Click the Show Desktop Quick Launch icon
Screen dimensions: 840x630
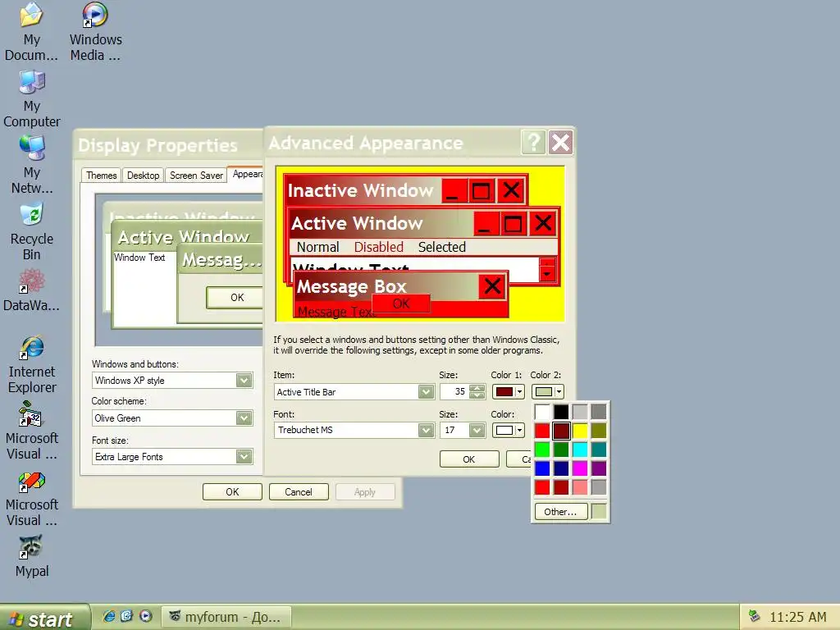(x=127, y=616)
